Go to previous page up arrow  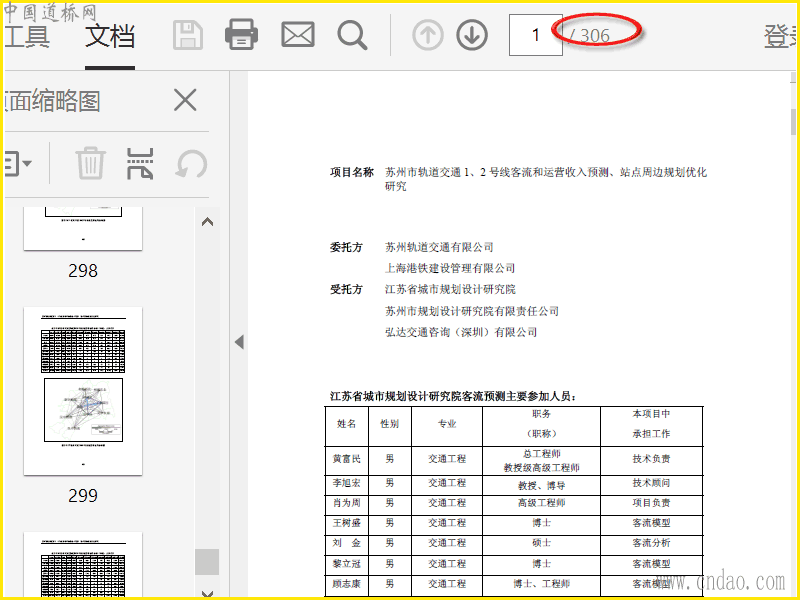[x=428, y=35]
